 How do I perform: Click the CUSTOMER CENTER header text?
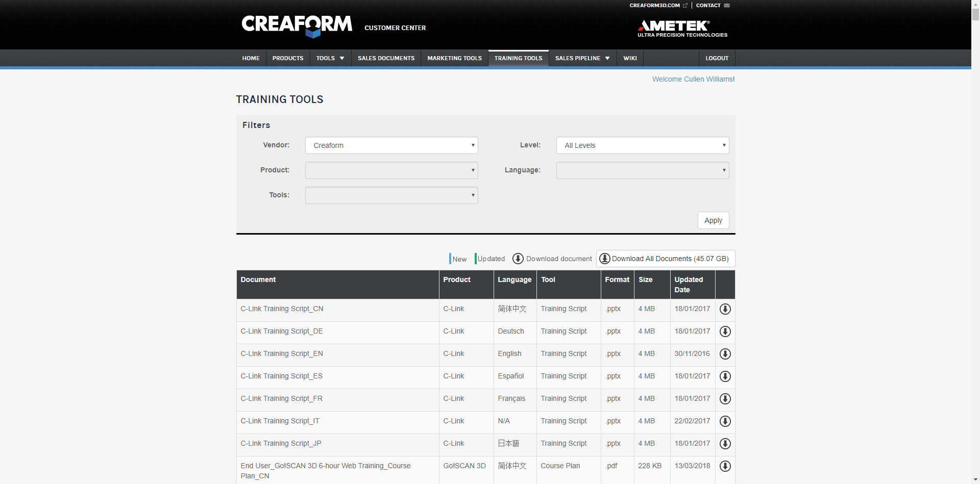click(395, 28)
